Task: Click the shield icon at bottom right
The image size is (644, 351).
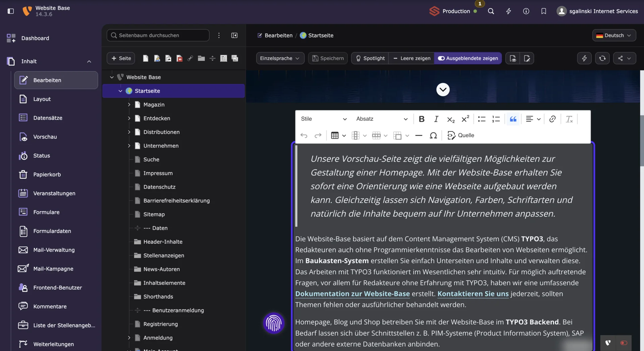Action: 608,343
